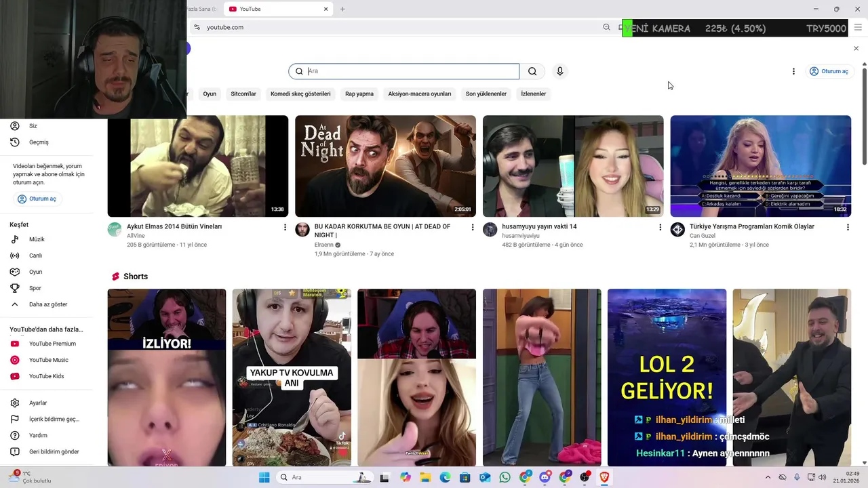868x488 pixels.
Task: Select Komedi skeç gösterileri chip
Action: click(300, 94)
